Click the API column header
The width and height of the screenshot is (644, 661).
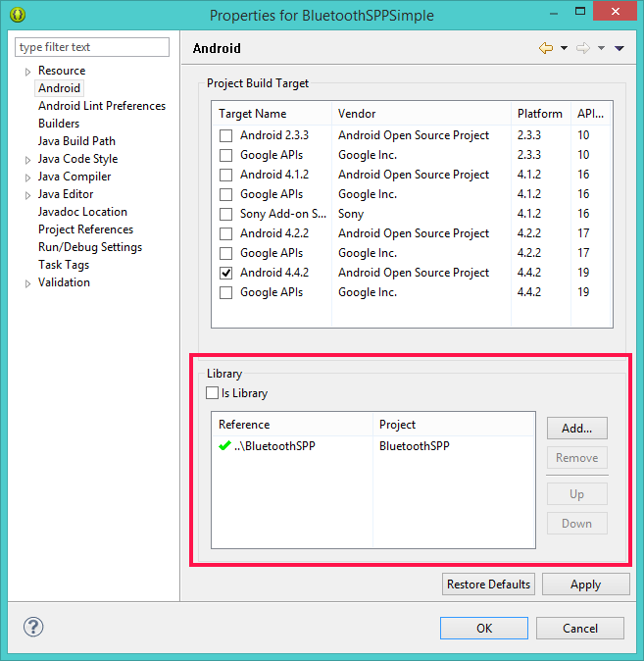(591, 114)
